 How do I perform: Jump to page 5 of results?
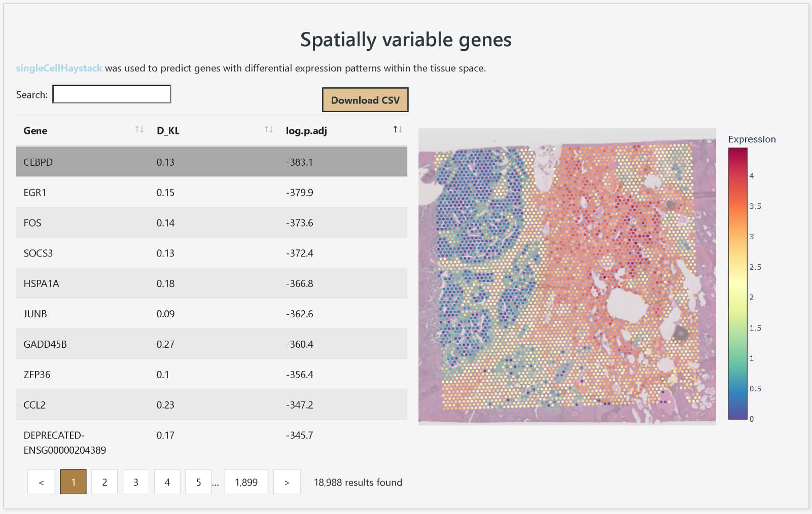coord(198,482)
